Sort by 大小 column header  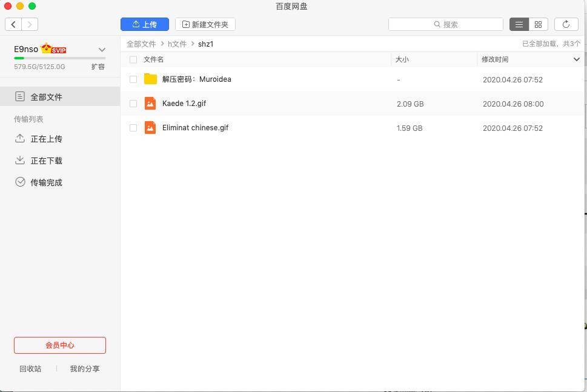click(x=402, y=59)
